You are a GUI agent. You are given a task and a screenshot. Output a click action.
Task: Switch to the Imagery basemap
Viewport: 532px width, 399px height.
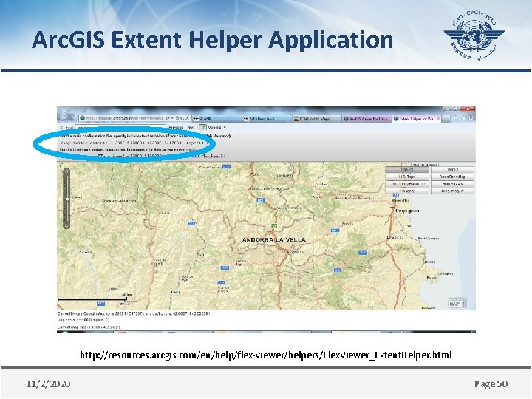407,191
